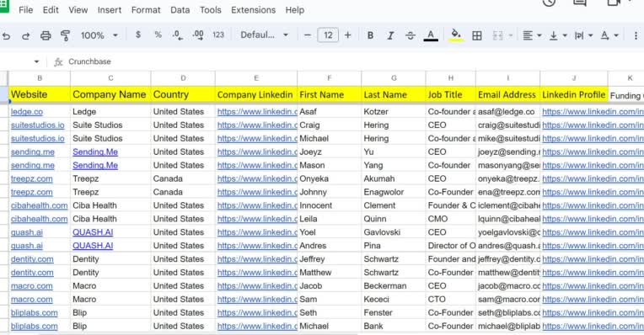Open the horizontal align dropdown
644x335 pixels.
532,35
